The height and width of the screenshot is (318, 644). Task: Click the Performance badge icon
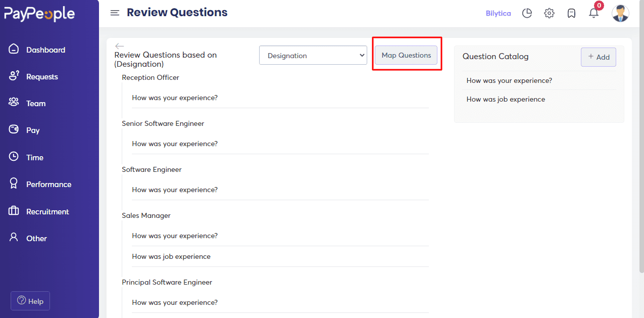click(14, 184)
